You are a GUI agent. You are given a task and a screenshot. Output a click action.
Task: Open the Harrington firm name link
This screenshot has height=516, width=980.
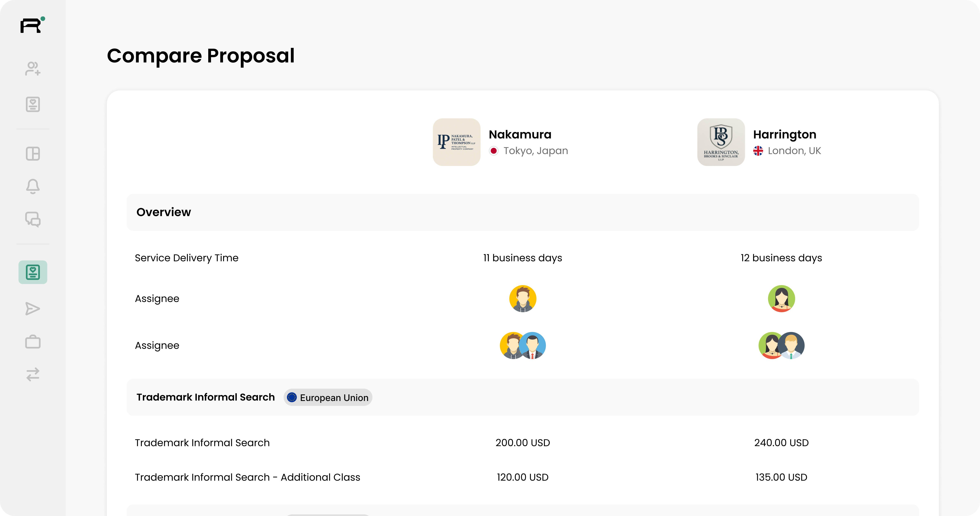tap(785, 134)
